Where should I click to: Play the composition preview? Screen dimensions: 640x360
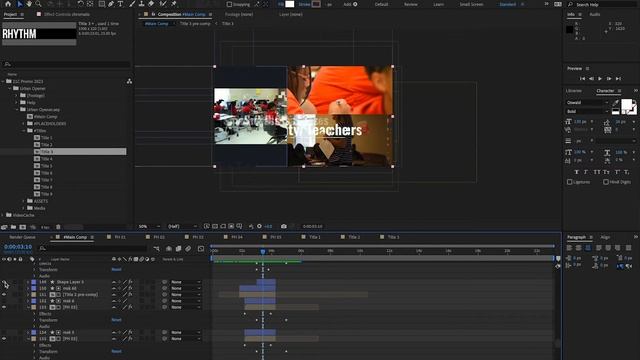[600, 78]
